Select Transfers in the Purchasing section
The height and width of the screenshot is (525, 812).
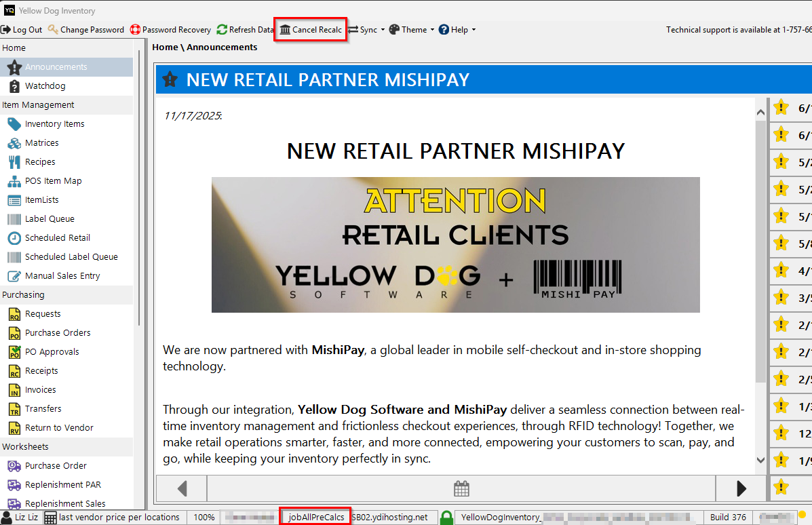(x=43, y=409)
